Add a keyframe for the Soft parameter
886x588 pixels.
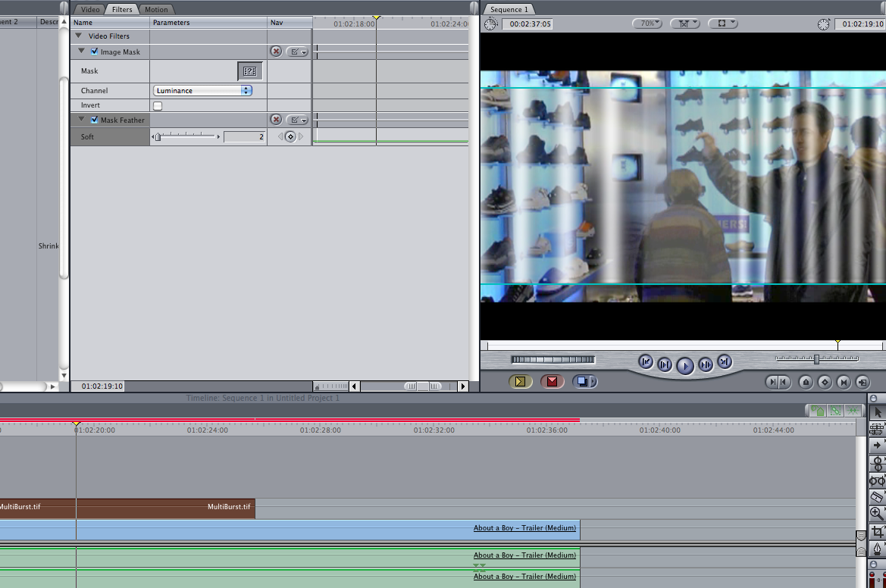point(290,136)
